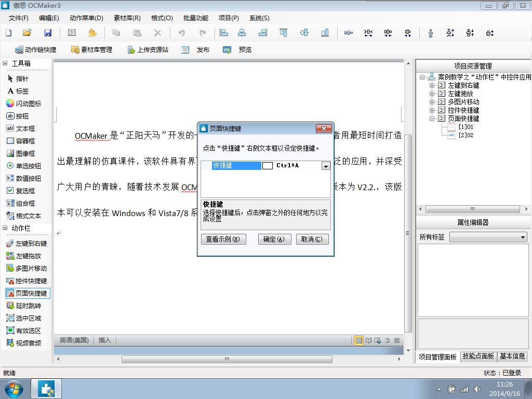Select the 单选按钮 radio button tool
This screenshot has height=399, width=532.
(24, 166)
